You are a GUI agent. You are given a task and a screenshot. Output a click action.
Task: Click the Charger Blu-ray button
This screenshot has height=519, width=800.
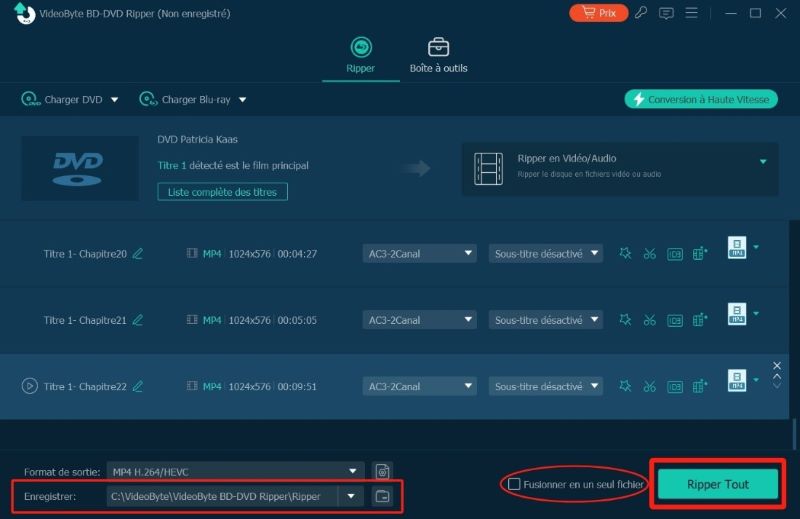[185, 100]
